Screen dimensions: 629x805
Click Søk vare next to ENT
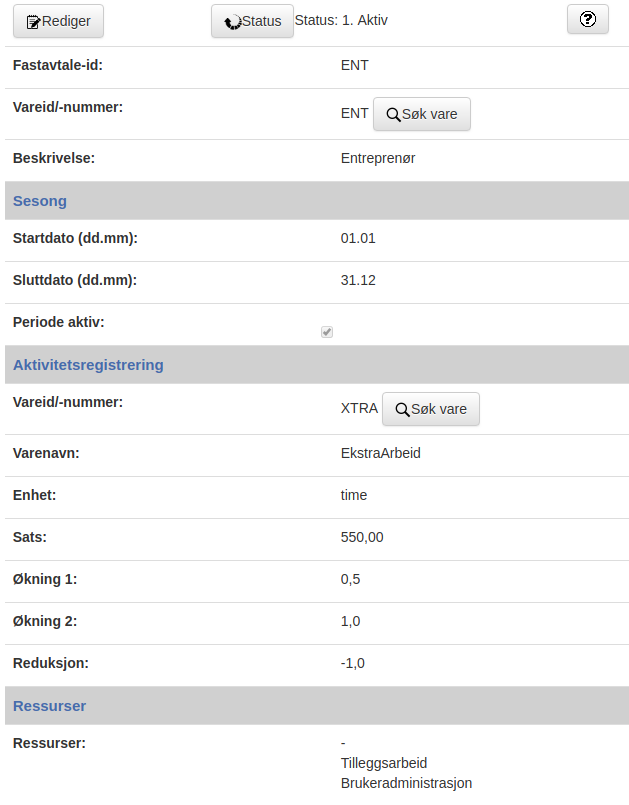click(422, 114)
